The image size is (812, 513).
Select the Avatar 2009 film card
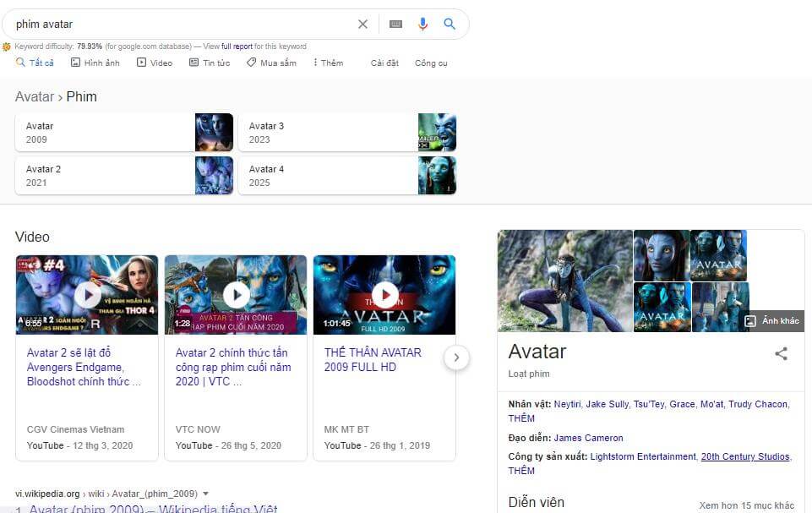click(x=124, y=133)
